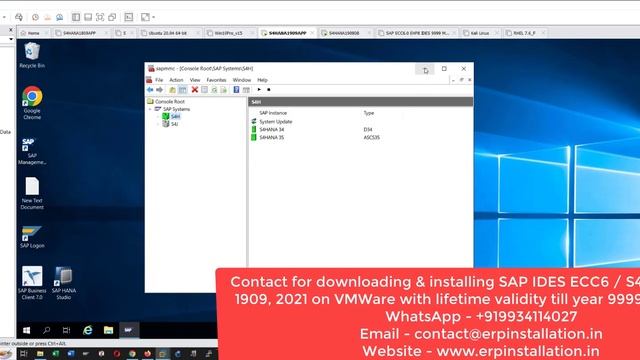
Task: Click VMware console view toolbar icon
Action: [x=129, y=17]
